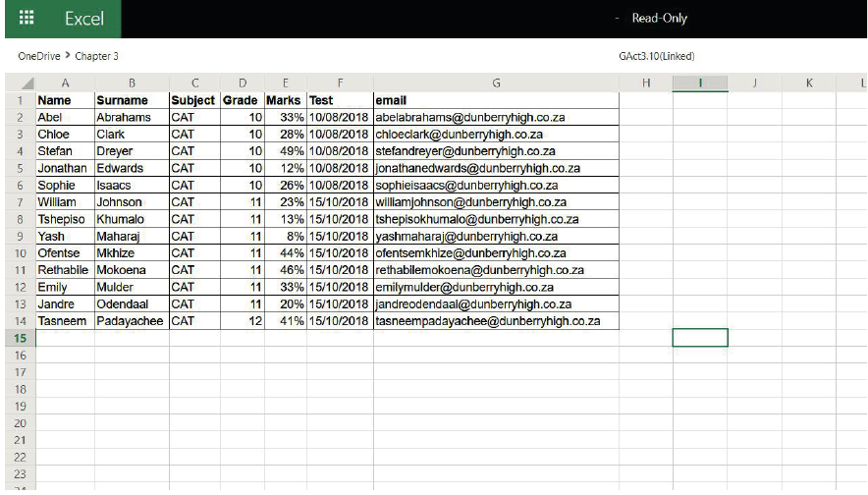Select the cell containing Yash

pos(66,236)
